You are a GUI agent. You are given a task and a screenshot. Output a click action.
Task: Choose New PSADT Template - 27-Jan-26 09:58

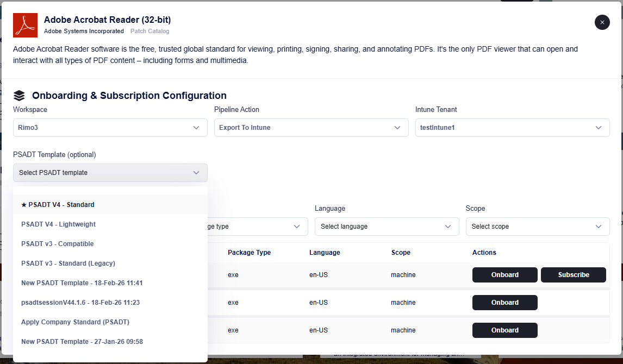[82, 342]
